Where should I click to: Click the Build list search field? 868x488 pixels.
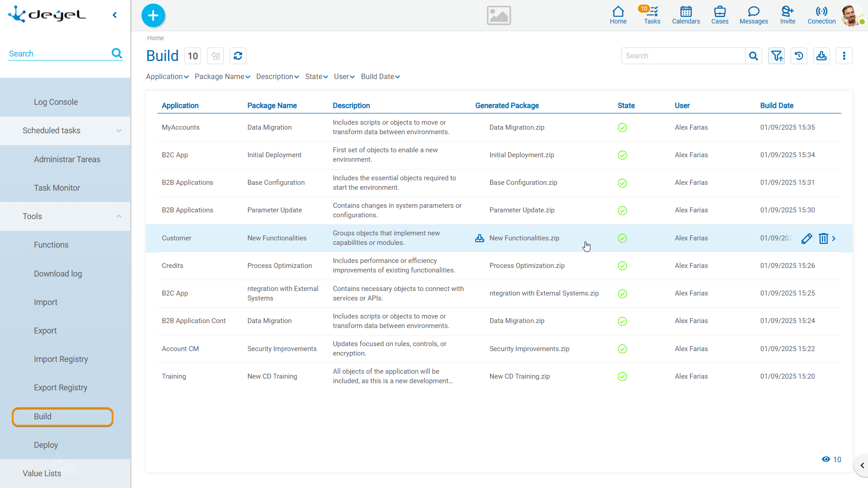tap(683, 56)
